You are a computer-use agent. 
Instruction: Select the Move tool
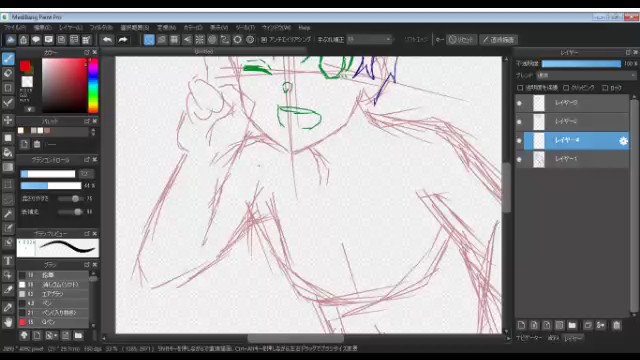pos(8,120)
